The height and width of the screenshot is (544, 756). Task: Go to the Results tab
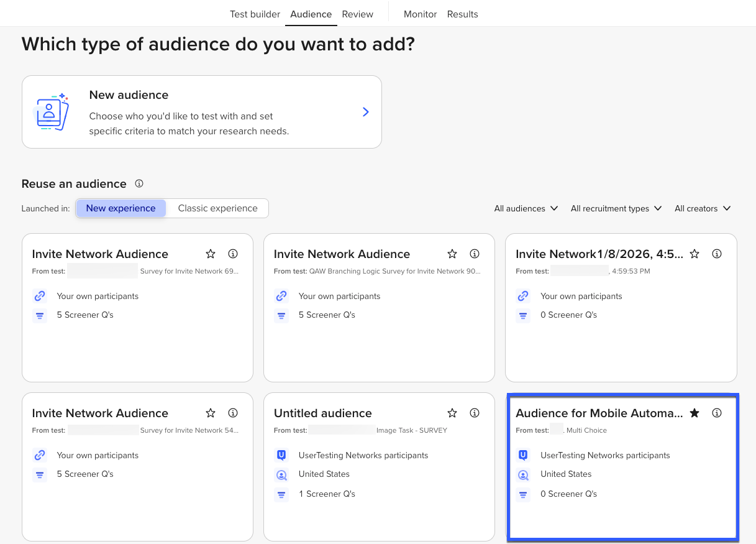(462, 14)
